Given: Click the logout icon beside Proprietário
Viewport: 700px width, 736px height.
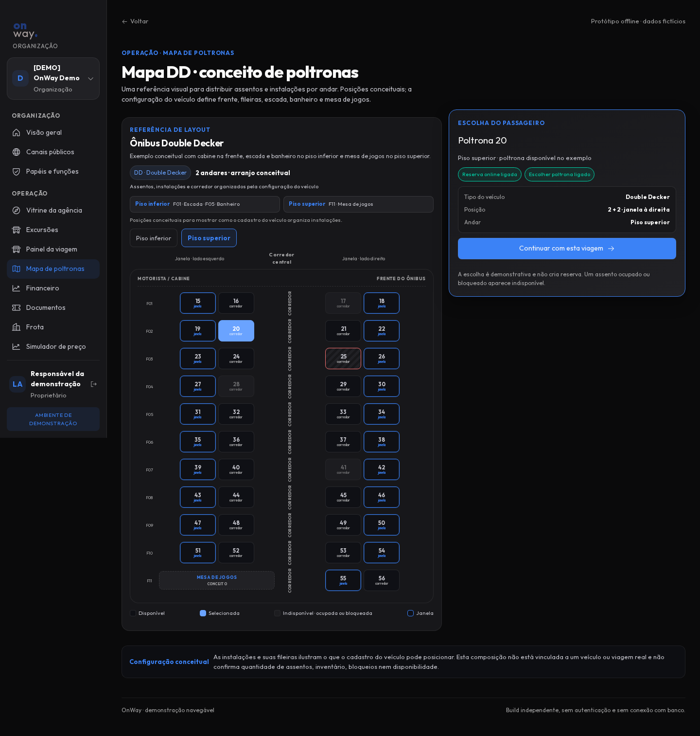Looking at the screenshot, I should pyautogui.click(x=94, y=384).
